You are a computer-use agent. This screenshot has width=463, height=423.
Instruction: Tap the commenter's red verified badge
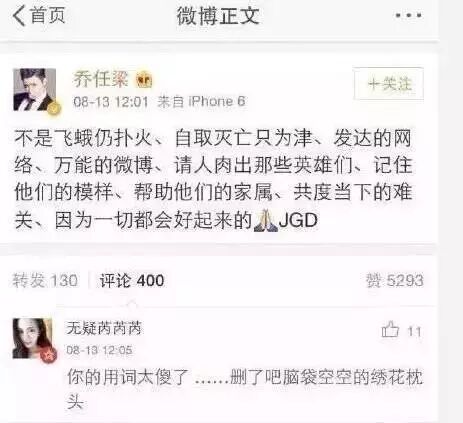pos(49,355)
